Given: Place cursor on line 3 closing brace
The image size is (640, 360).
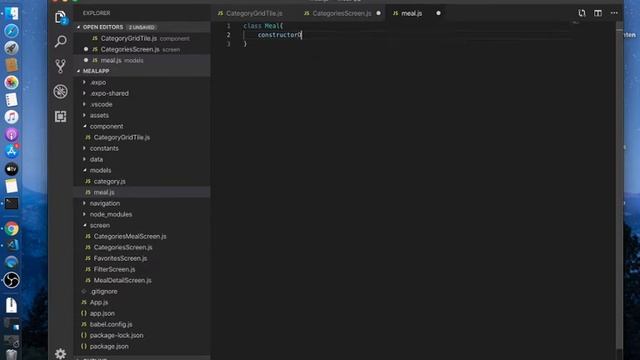Looking at the screenshot, I should [245, 44].
